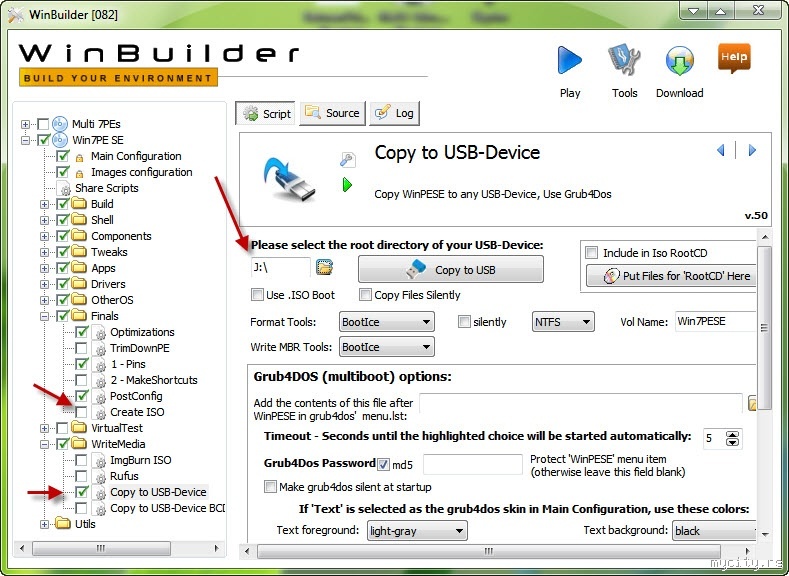Browse for grub4dos menu.lst file icon
Image resolution: width=789 pixels, height=576 pixels.
coord(752,403)
